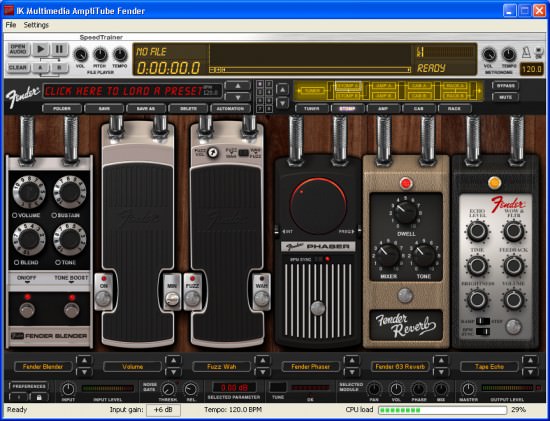
Task: Switch to the Amp module tab
Action: (383, 108)
